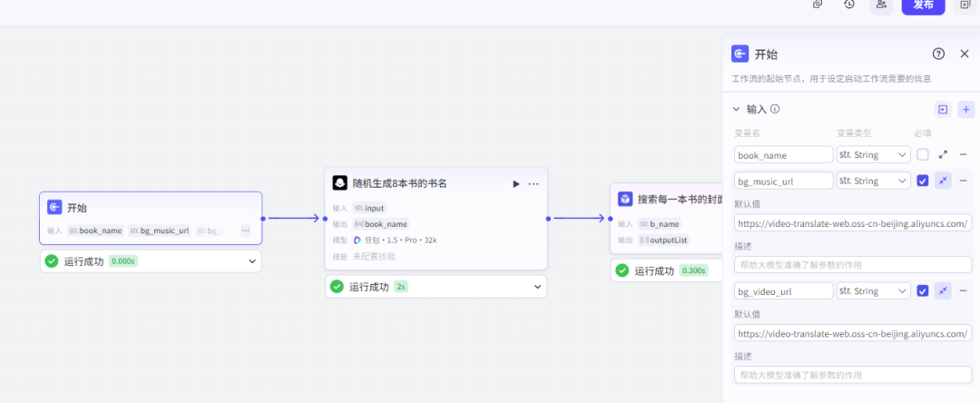The image size is (980, 403).
Task: Click the book_name tag in 开始 node
Action: (x=95, y=231)
